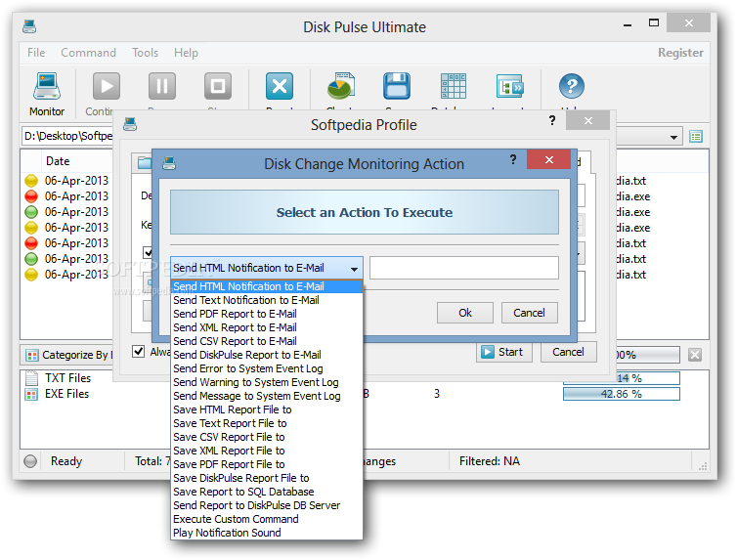Screen dimensions: 737x560
Task: Select Send XML Report to E-Mail
Action: click(267, 327)
